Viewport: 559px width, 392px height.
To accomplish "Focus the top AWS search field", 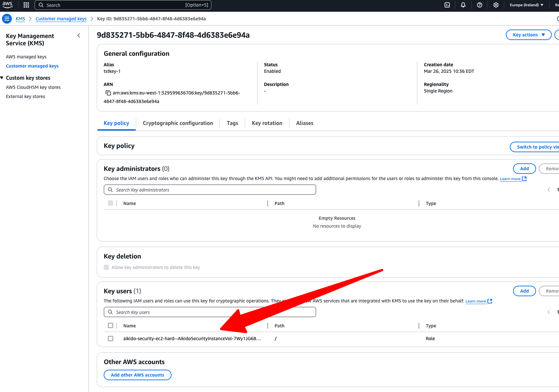I will click(123, 5).
